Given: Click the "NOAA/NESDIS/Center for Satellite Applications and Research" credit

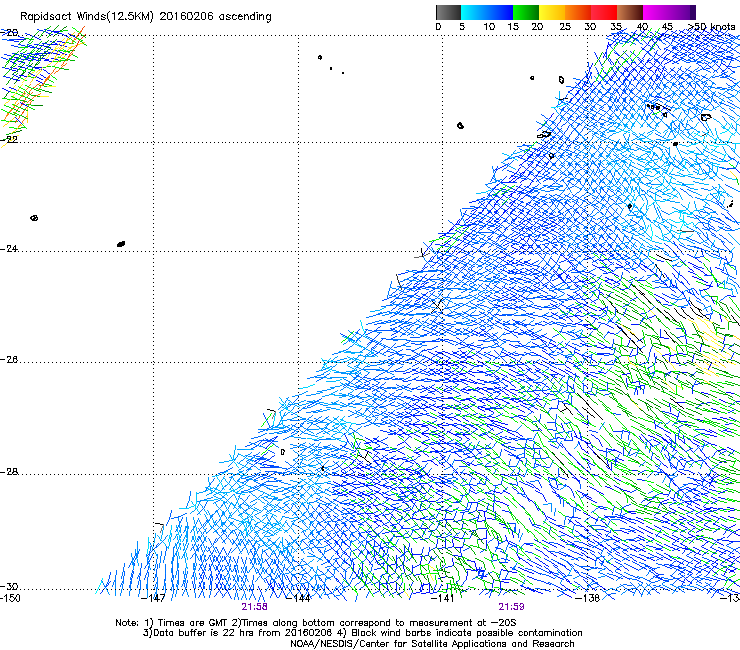Looking at the screenshot, I should [x=432, y=644].
